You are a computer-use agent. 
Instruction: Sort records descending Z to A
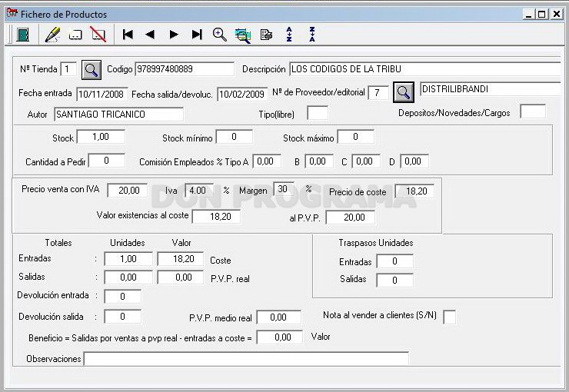[312, 34]
